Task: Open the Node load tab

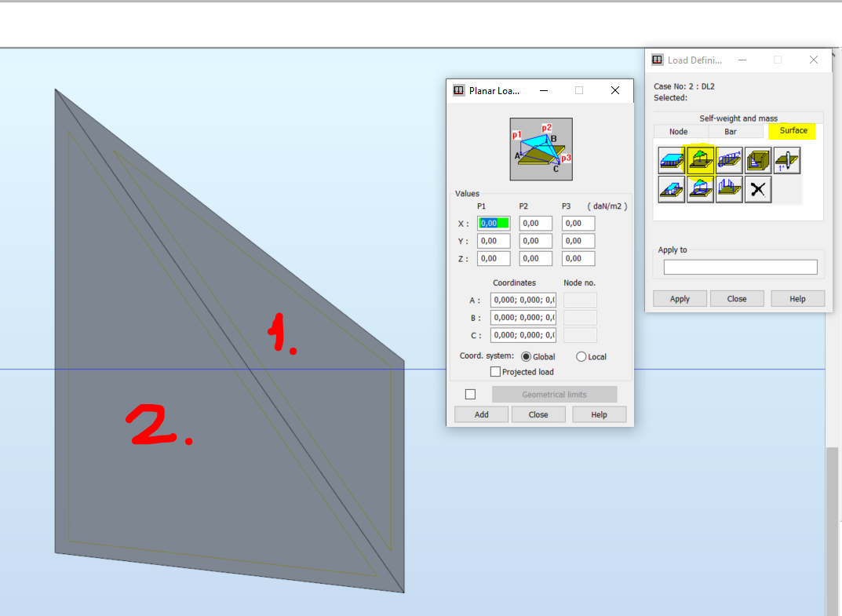Action: click(677, 131)
